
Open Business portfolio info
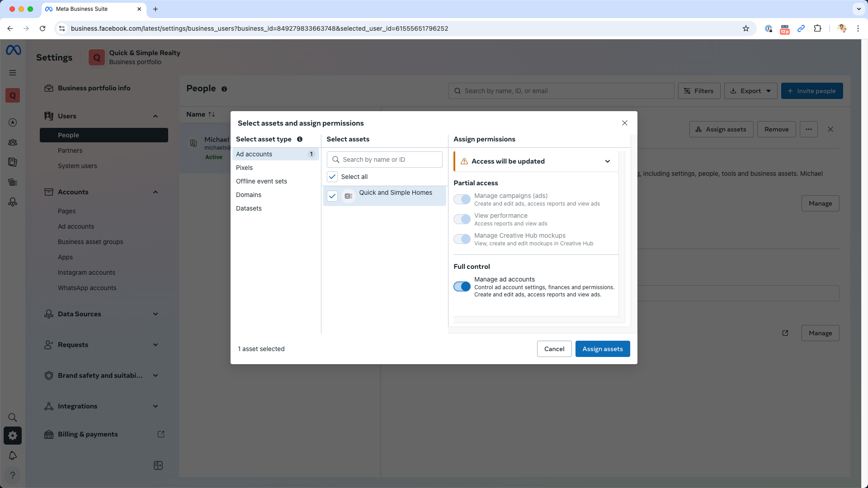(x=94, y=88)
